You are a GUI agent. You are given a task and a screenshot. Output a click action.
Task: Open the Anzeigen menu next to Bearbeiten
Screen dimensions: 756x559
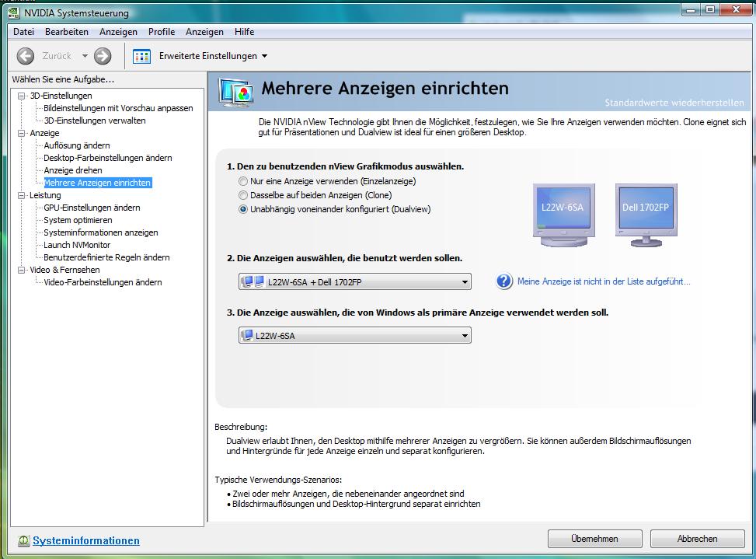tap(118, 32)
